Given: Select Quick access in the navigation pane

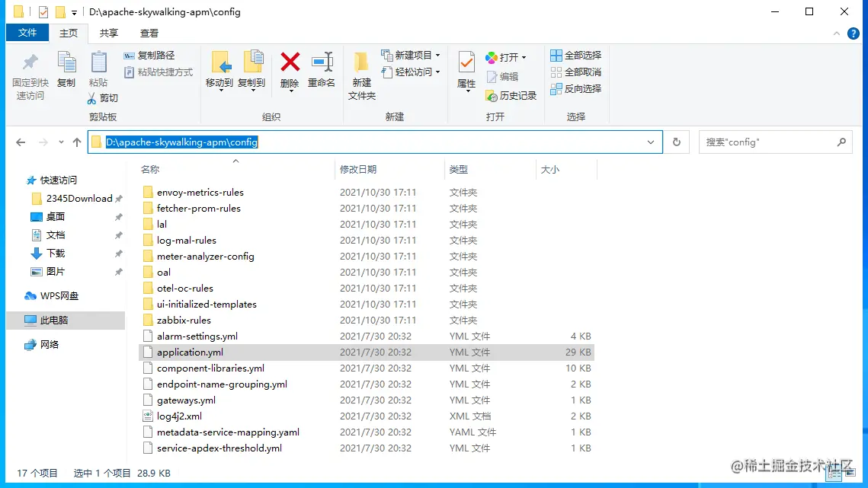Looking at the screenshot, I should tap(52, 180).
